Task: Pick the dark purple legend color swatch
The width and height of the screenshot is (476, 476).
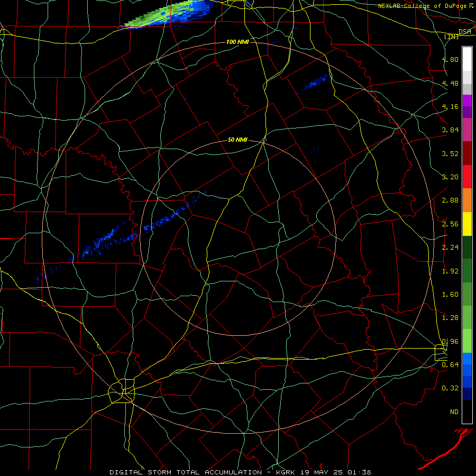Action: [467, 112]
